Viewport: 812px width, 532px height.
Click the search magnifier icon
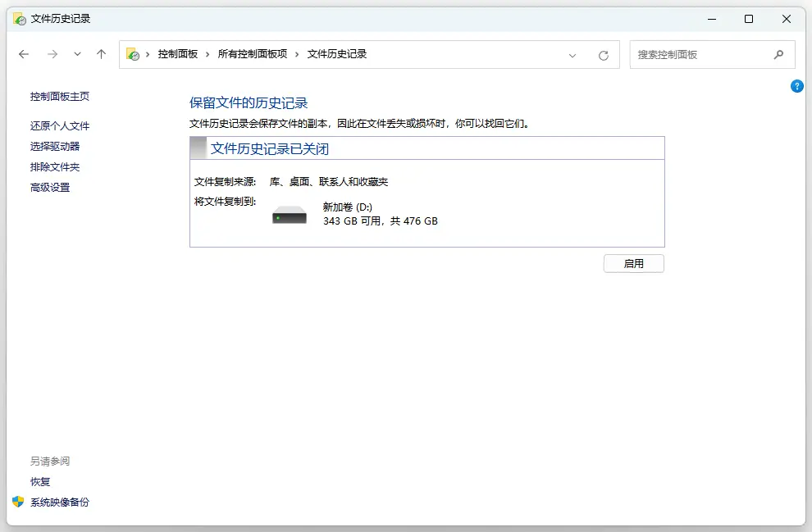[x=778, y=54]
